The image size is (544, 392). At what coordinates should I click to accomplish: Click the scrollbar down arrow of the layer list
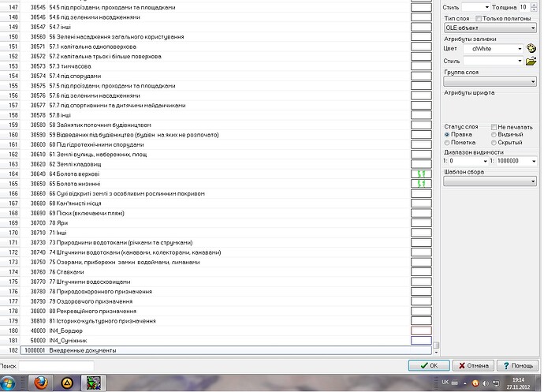[437, 352]
